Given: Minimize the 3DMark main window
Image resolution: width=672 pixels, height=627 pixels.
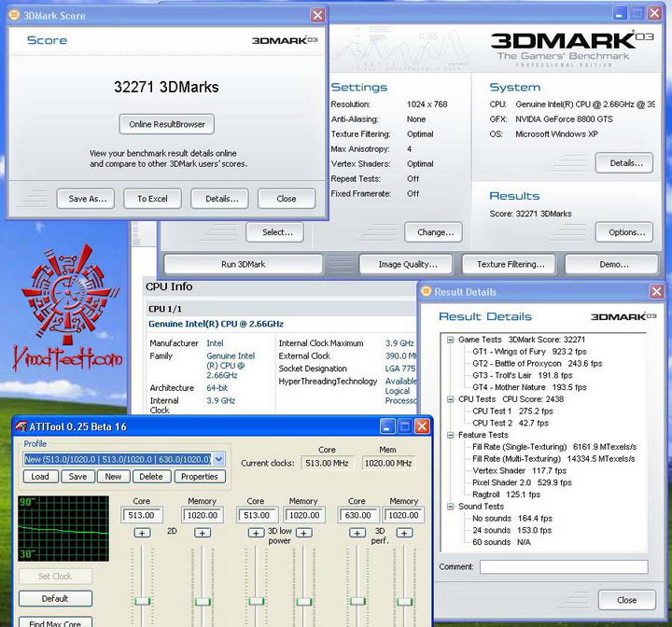Looking at the screenshot, I should click(x=620, y=13).
